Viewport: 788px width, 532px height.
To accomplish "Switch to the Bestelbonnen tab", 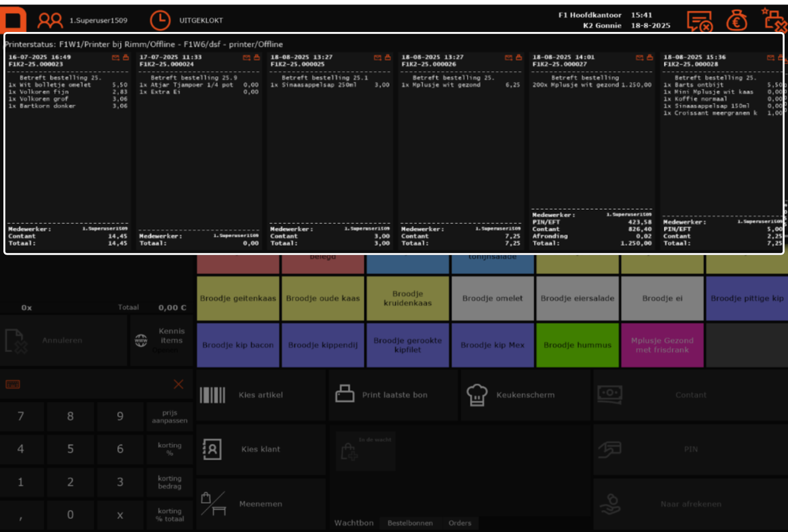I will point(410,523).
